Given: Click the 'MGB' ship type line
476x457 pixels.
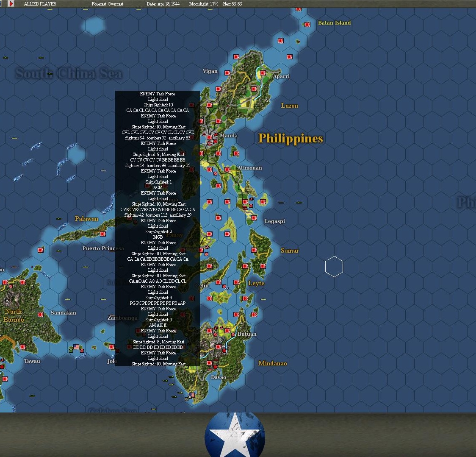Looking at the screenshot, I should pos(158,237).
